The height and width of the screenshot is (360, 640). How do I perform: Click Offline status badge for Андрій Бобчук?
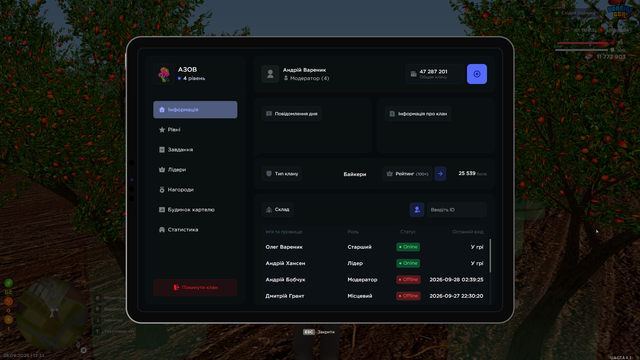click(408, 280)
